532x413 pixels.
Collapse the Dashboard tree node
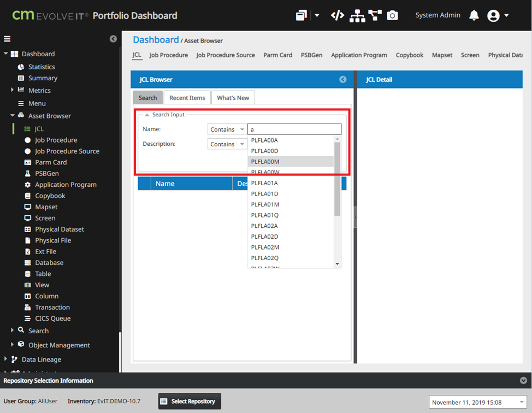[5, 54]
